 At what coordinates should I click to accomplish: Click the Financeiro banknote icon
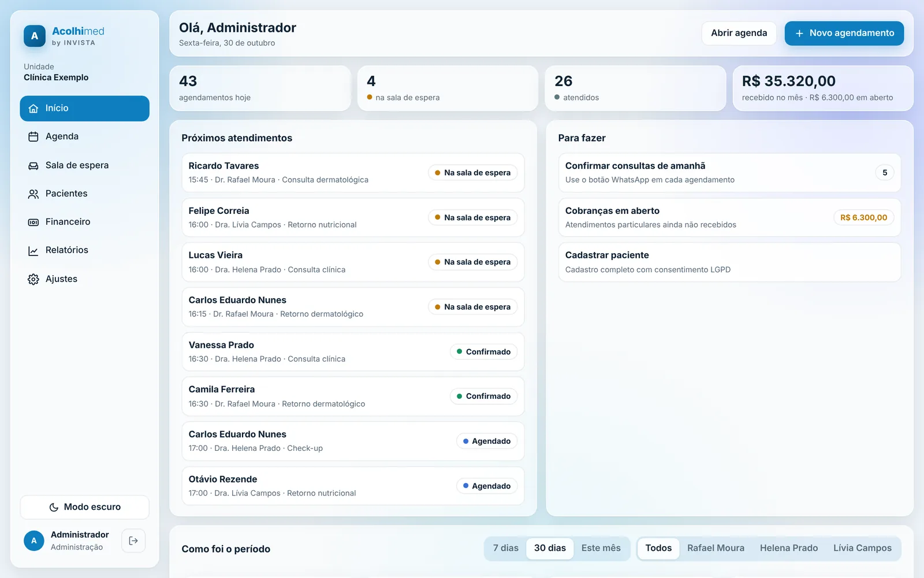[33, 222]
